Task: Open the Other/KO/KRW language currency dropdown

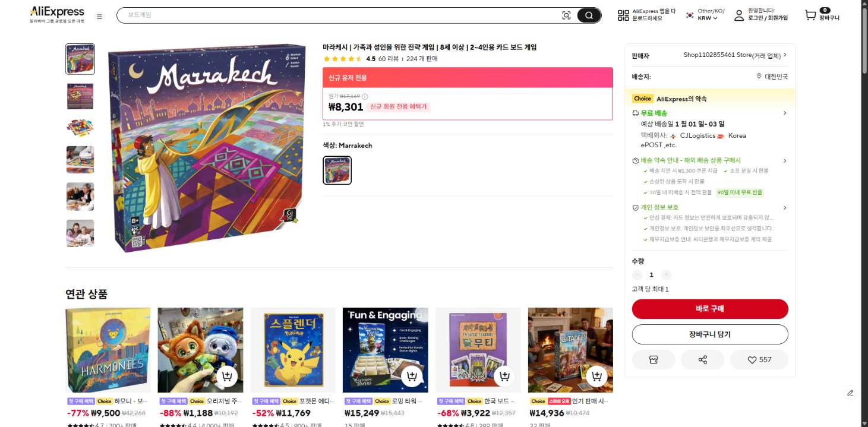Action: [706, 15]
